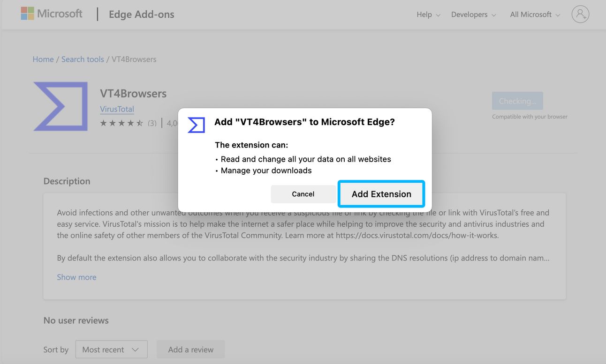This screenshot has height=364, width=606.
Task: Open the Most recent sort dropdown
Action: [x=112, y=349]
